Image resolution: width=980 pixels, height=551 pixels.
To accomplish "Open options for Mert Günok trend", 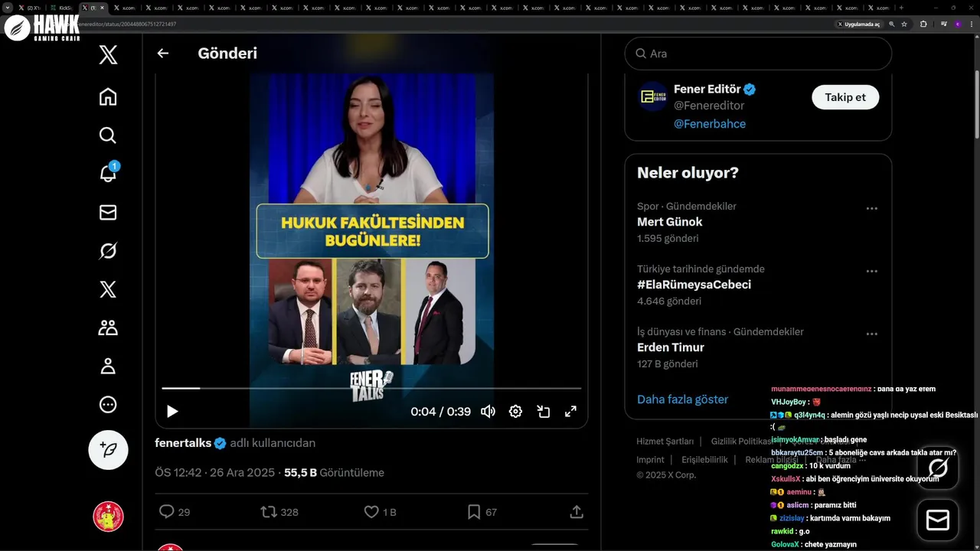I will point(871,208).
